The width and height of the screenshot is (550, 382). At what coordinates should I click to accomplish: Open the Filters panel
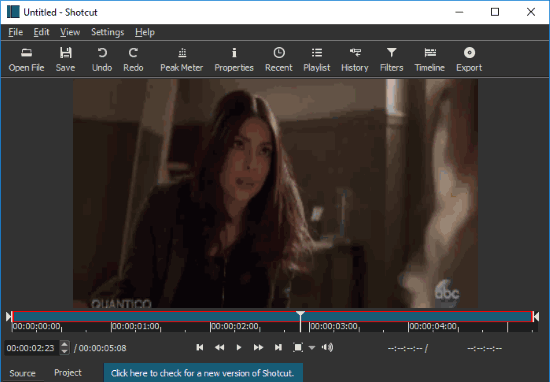(391, 60)
